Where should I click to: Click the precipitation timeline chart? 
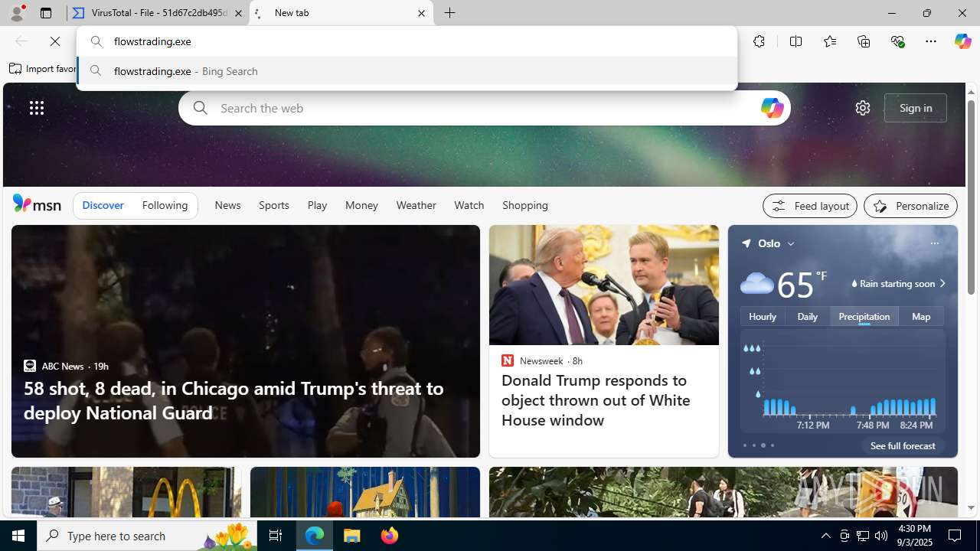point(842,380)
